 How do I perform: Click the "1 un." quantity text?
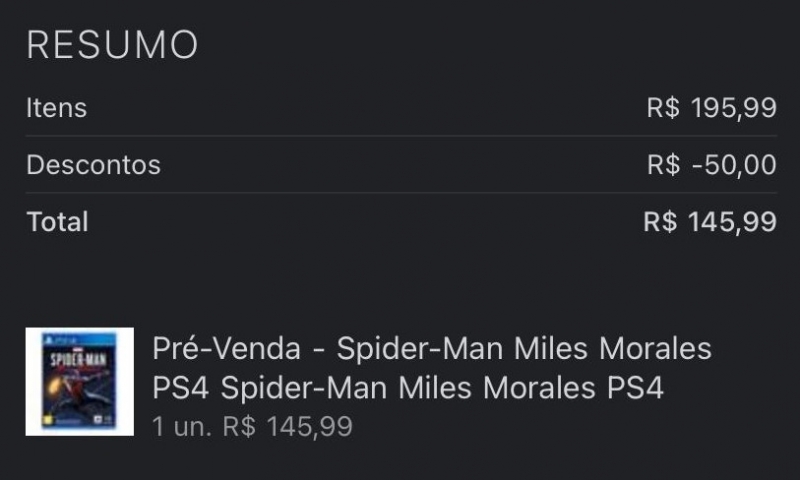point(181,427)
